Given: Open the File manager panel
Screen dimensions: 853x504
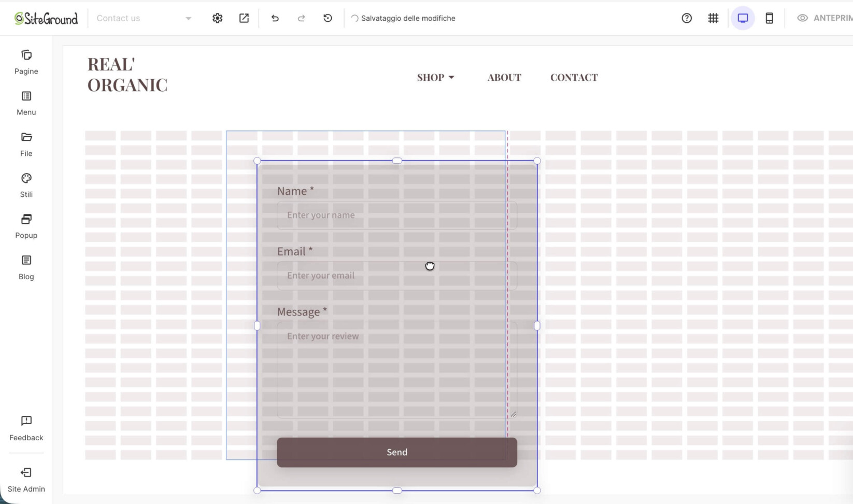Looking at the screenshot, I should [x=26, y=145].
